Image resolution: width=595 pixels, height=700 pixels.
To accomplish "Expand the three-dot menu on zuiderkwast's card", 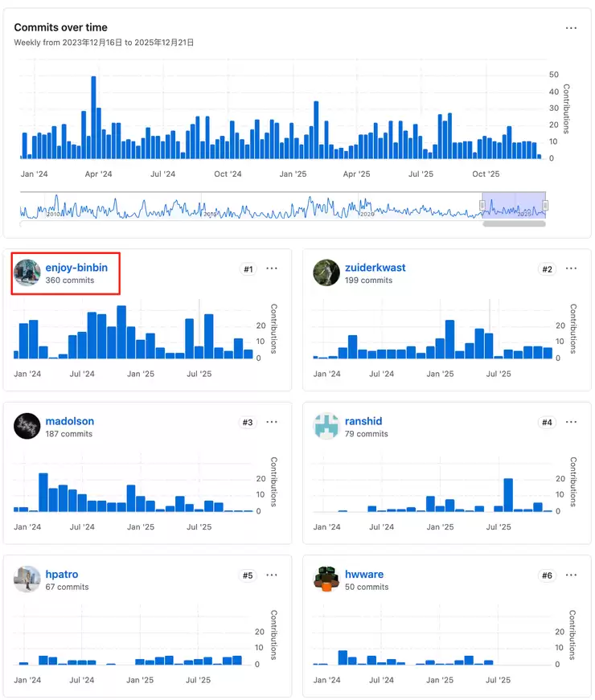I will coord(571,268).
